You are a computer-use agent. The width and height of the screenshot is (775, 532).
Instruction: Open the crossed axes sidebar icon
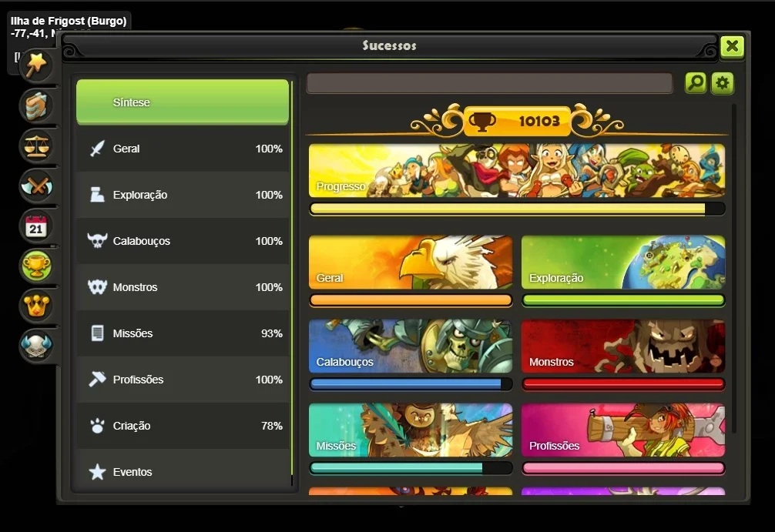tap(36, 186)
